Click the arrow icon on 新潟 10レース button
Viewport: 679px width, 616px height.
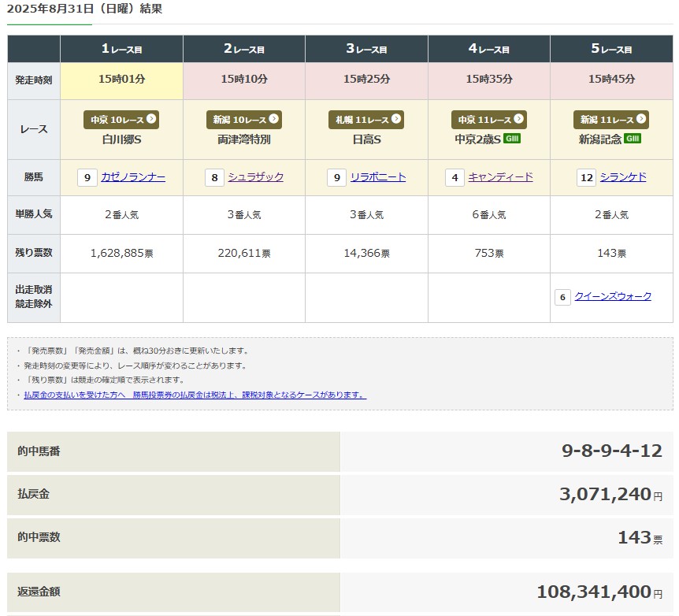273,120
